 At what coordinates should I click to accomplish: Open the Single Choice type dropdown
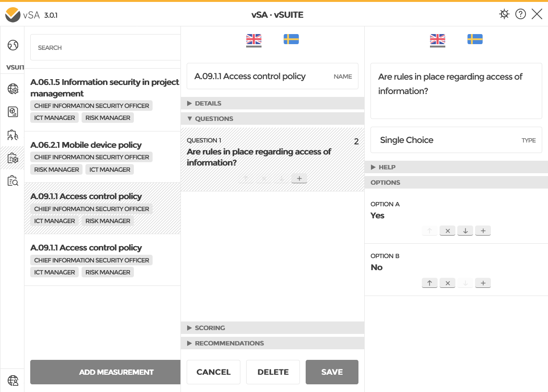click(x=456, y=140)
